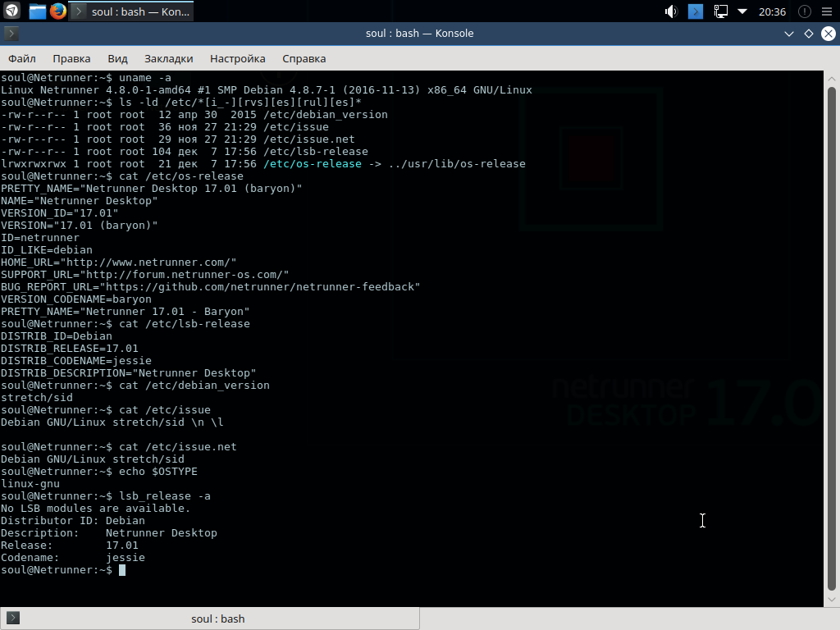
Task: Open the Вид menu
Action: 117,58
